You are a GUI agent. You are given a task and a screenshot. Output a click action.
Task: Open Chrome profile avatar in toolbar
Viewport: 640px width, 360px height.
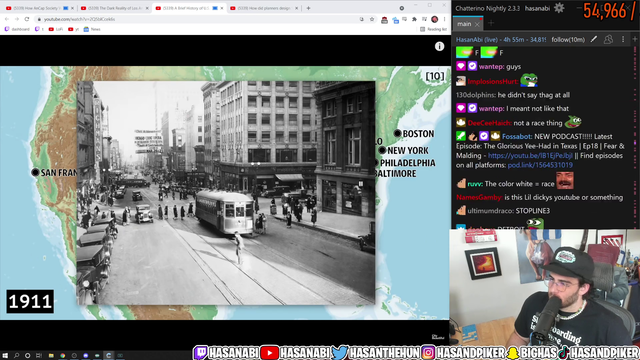(434, 19)
